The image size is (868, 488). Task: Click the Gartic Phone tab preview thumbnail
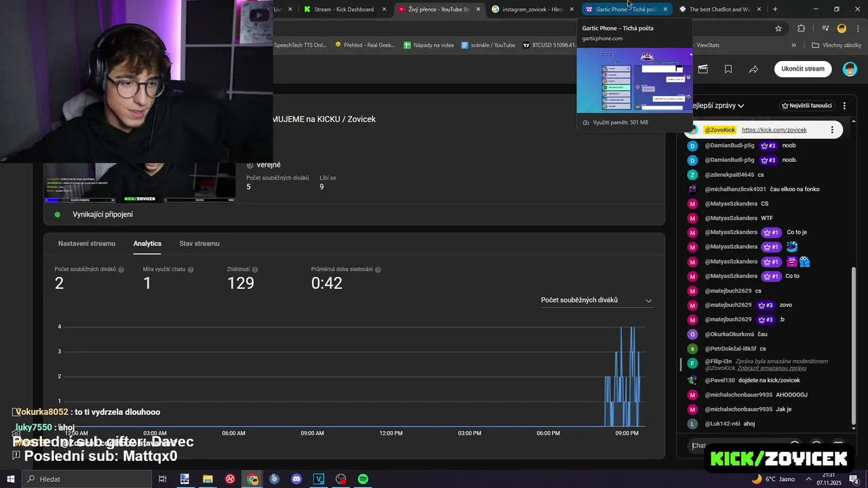pos(635,80)
